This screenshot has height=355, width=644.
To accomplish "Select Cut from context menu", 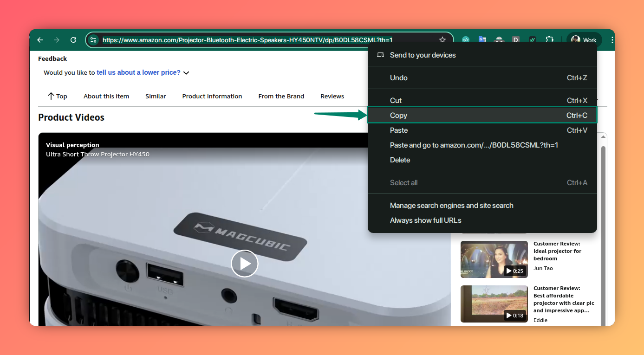I will tap(482, 100).
